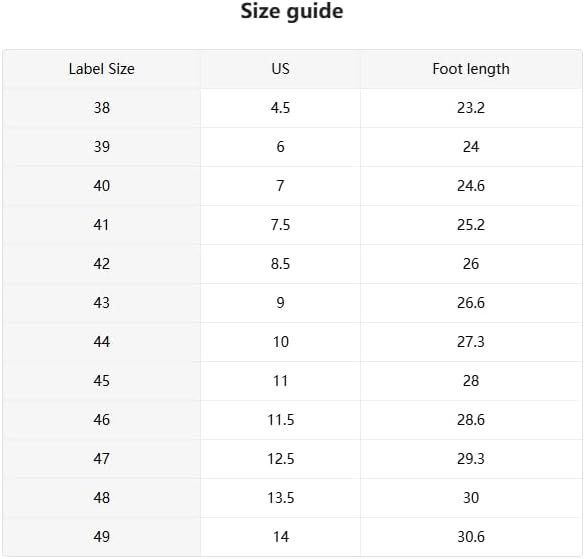
Task: Select label size 44 cell
Action: click(101, 342)
